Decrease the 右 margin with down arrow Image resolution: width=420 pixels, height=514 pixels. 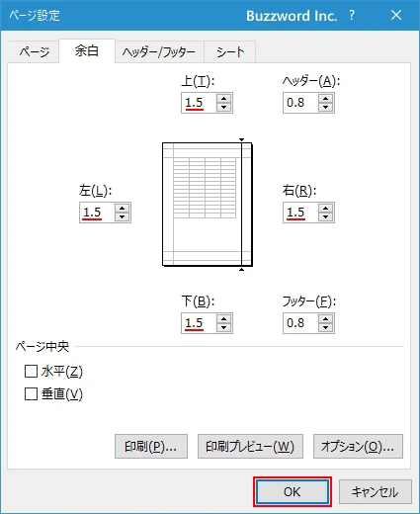[x=326, y=216]
